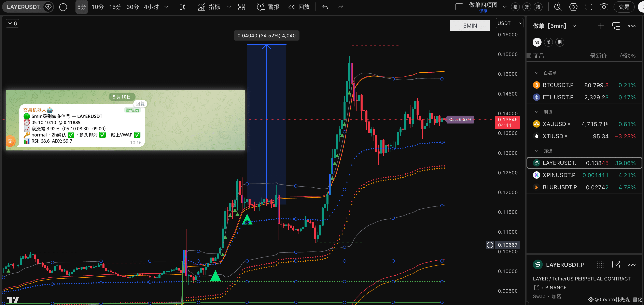
Task: Expand the layout management chevron
Action: pyautogui.click(x=504, y=7)
